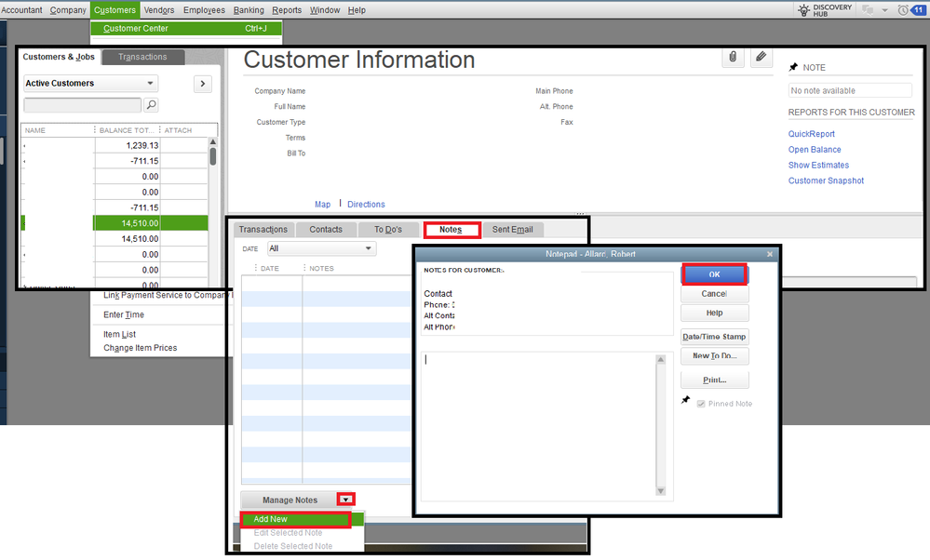The height and width of the screenshot is (560, 930).
Task: Click the No note available field
Action: tap(850, 90)
